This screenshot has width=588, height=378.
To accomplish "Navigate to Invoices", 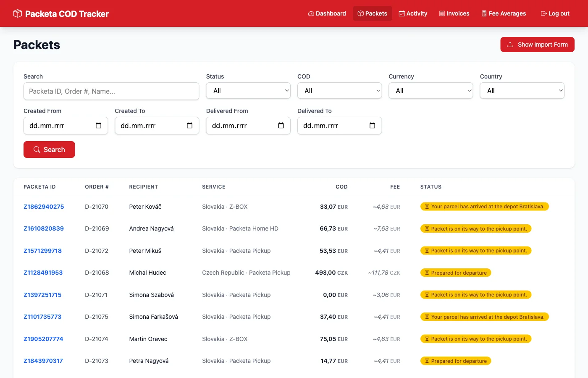I will [454, 13].
